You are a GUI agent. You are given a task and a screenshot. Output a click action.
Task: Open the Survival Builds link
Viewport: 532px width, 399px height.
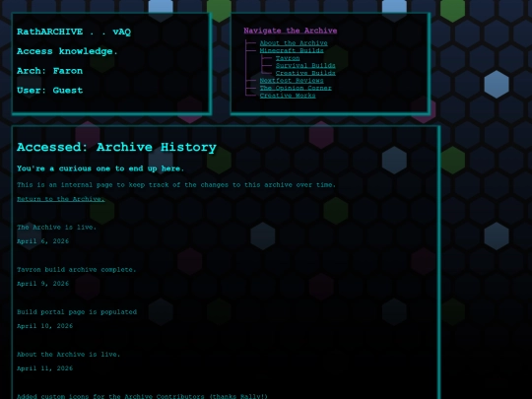pos(305,65)
